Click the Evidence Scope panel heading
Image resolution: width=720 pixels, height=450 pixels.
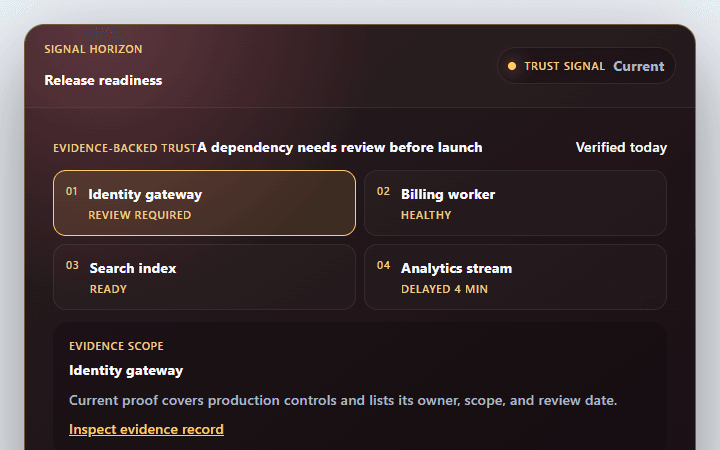(116, 346)
